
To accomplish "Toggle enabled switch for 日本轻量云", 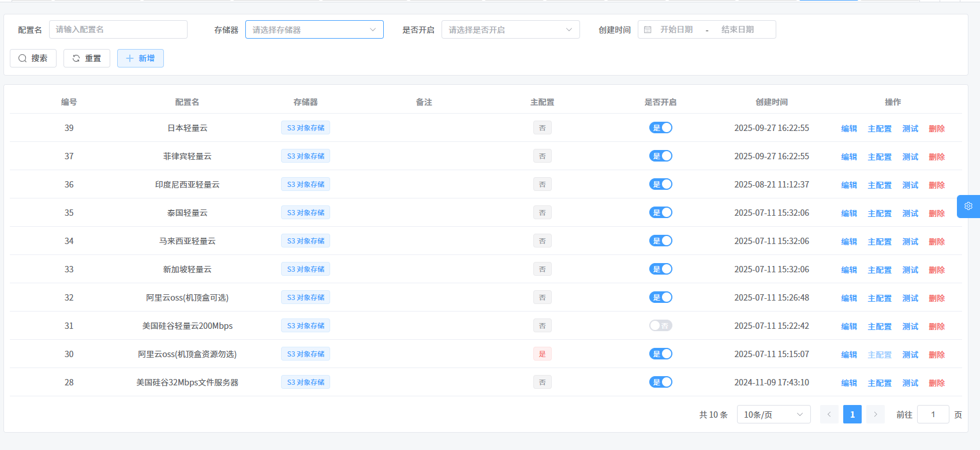I will (x=661, y=127).
